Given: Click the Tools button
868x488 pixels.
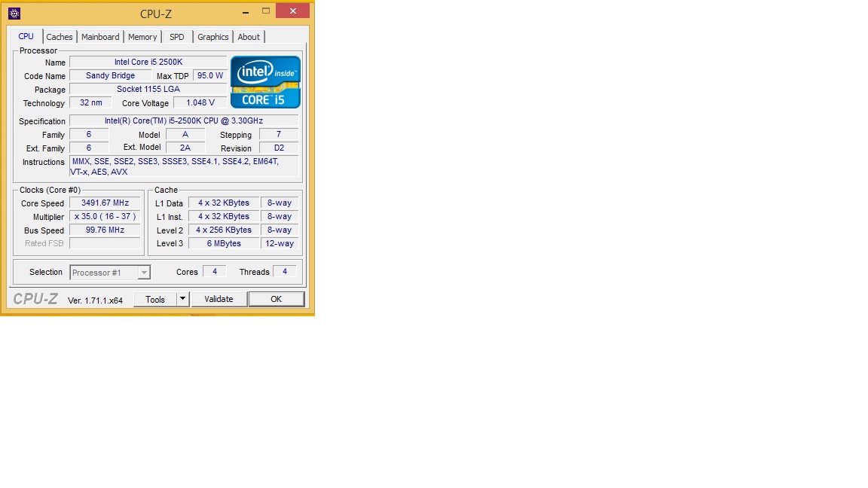Looking at the screenshot, I should pos(155,299).
